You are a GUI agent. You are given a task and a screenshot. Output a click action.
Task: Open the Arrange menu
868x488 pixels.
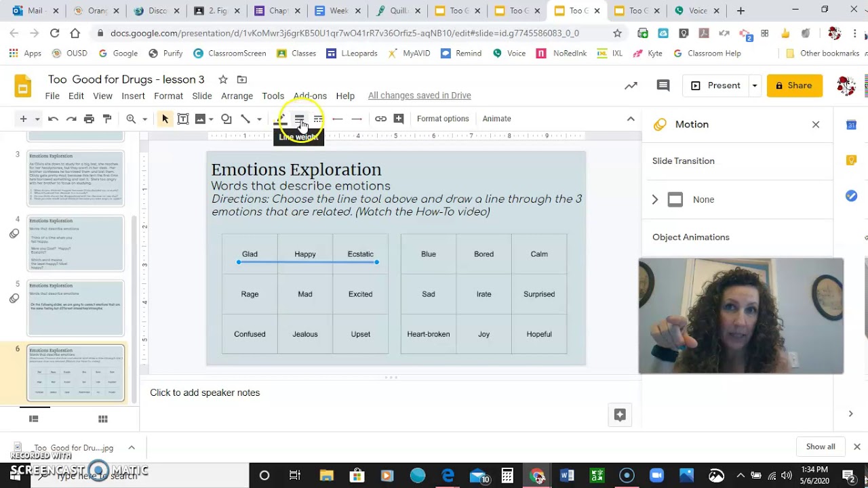tap(237, 96)
